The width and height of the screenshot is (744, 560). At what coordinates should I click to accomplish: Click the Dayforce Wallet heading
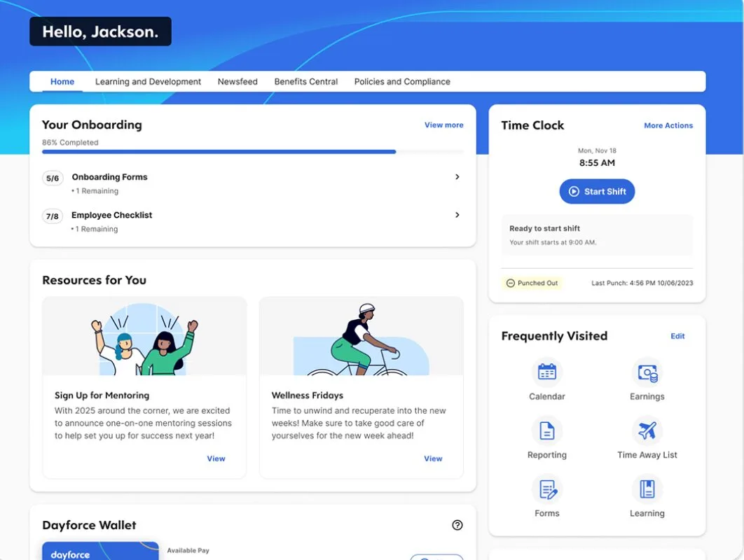coord(89,525)
